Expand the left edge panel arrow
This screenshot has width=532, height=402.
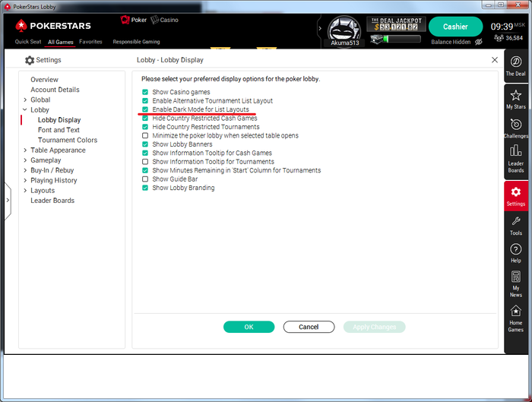click(8, 200)
